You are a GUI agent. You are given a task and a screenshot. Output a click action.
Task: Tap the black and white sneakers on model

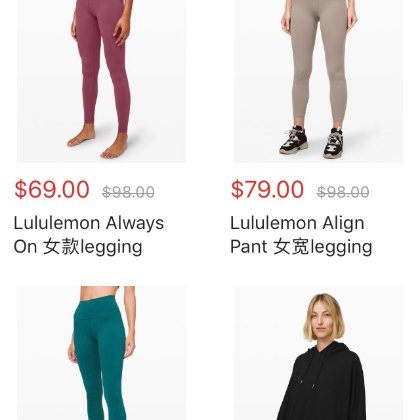(x=311, y=141)
